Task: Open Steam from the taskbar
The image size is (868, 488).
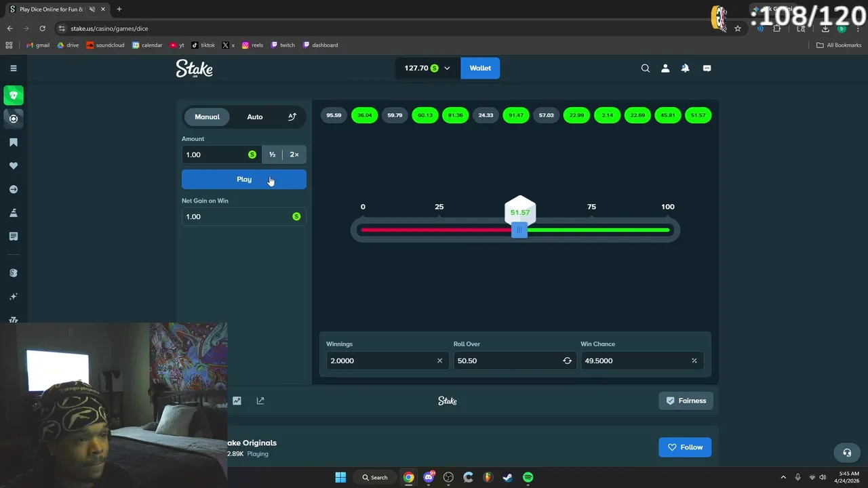Action: tap(507, 477)
